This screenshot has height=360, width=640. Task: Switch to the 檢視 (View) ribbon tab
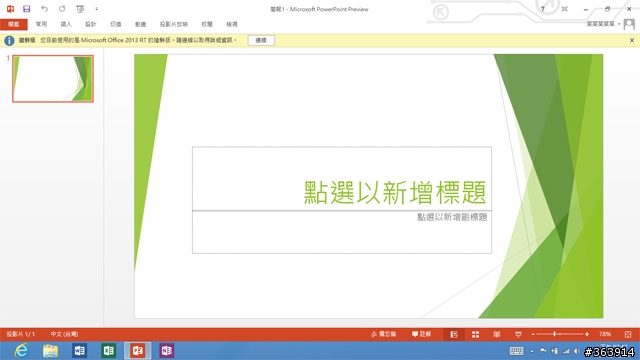pyautogui.click(x=232, y=24)
